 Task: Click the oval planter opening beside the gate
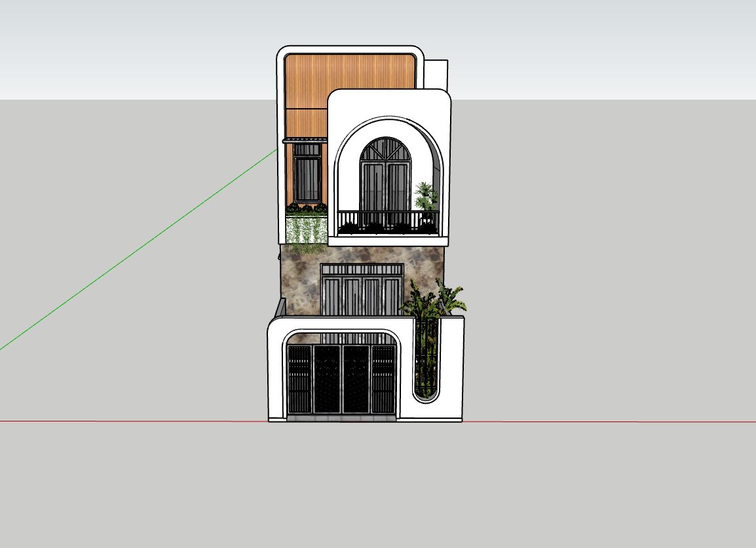click(x=426, y=360)
